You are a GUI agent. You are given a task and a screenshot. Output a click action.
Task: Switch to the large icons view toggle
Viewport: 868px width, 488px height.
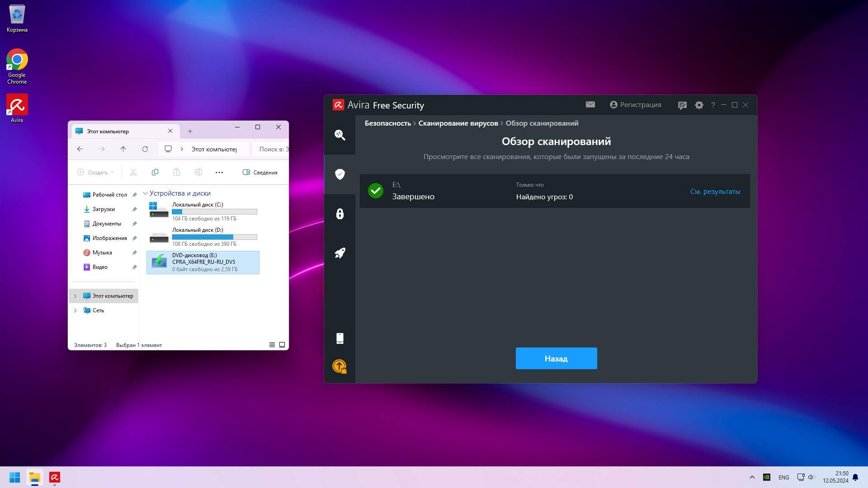pos(282,345)
